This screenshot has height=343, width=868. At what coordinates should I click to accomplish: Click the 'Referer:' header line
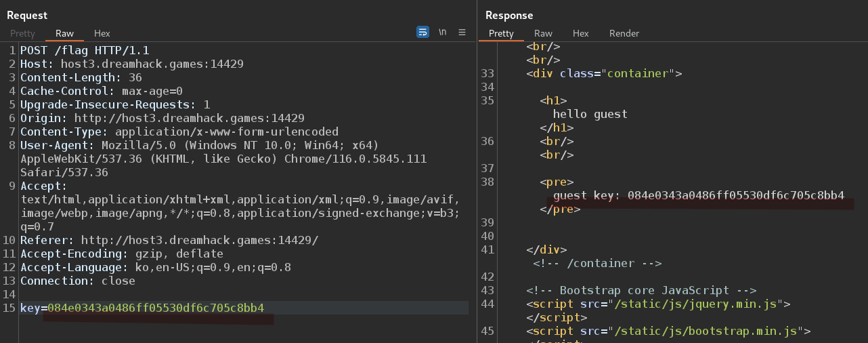pos(169,240)
